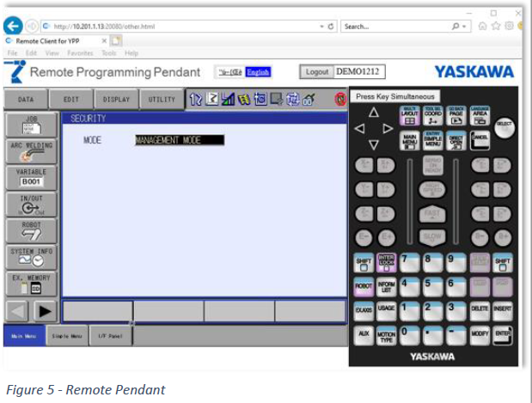Click the INFORM LIST key
532x403 pixels.
[386, 287]
